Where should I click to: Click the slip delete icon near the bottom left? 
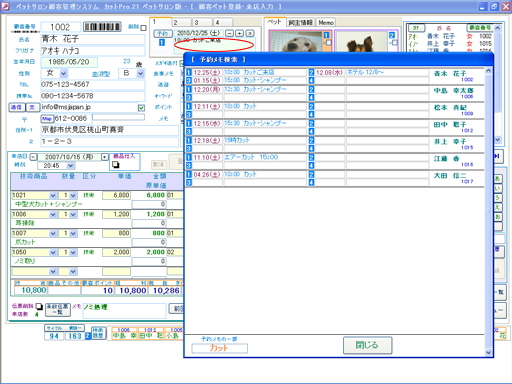[x=39, y=306]
